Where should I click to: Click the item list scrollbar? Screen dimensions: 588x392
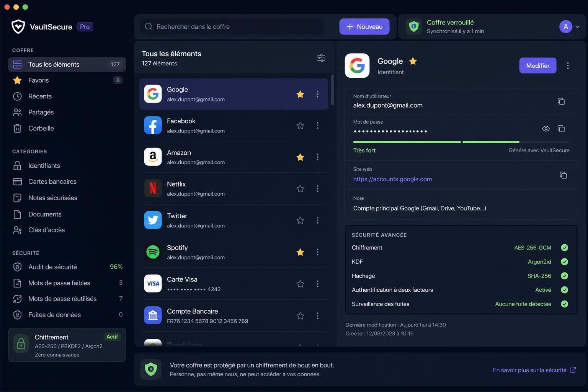click(x=332, y=90)
